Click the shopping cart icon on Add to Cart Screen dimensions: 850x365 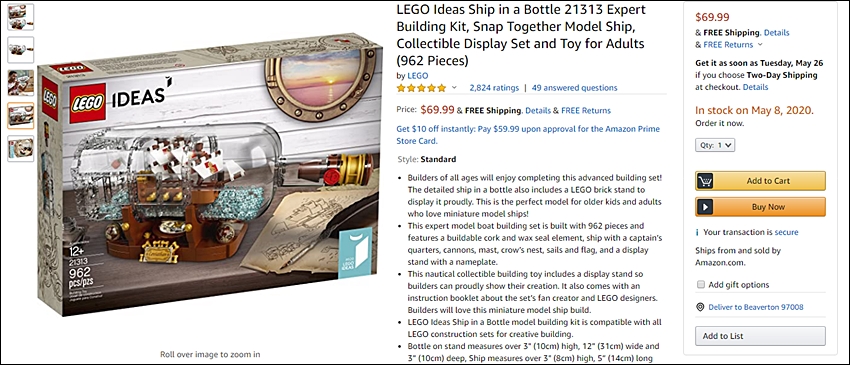[705, 181]
